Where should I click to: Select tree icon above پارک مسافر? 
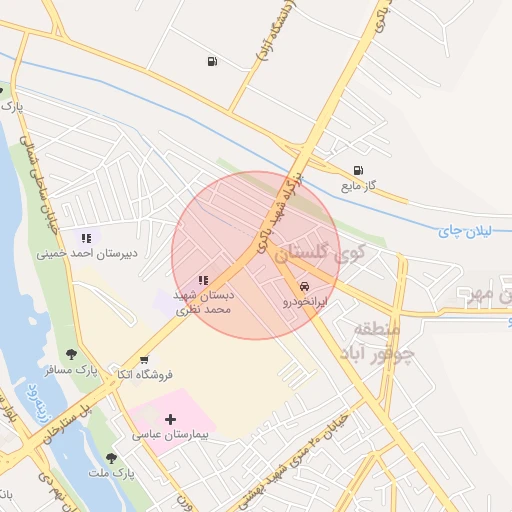point(71,354)
